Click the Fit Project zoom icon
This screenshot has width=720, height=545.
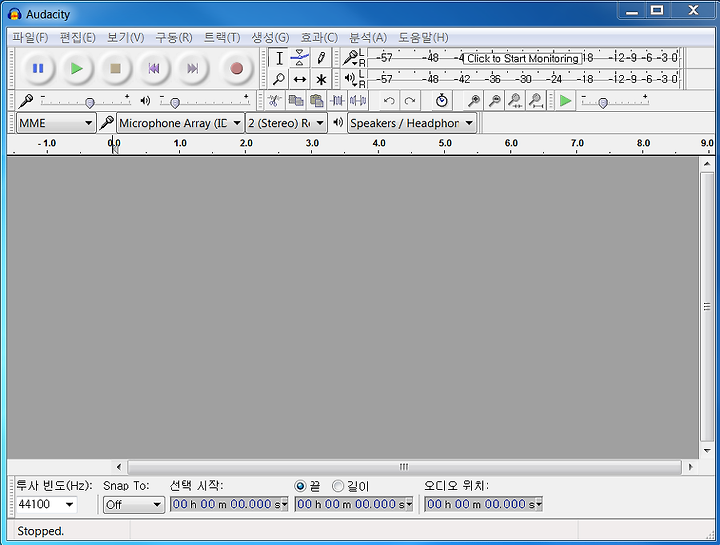536,101
